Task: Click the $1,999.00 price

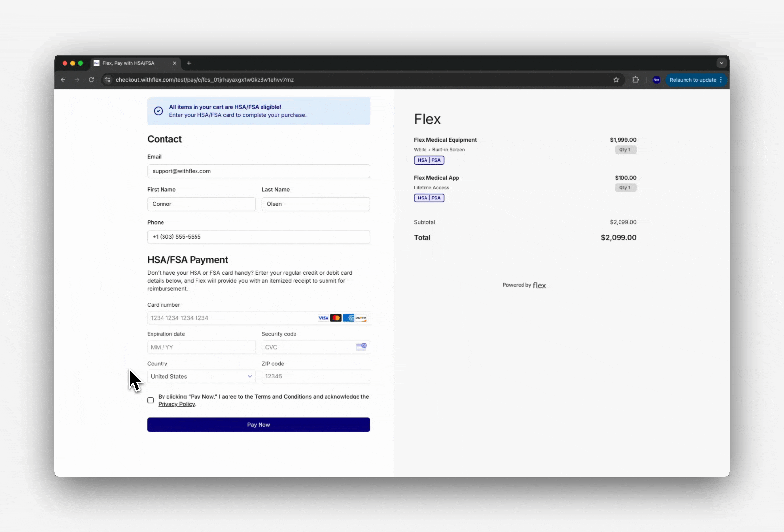Action: [623, 140]
